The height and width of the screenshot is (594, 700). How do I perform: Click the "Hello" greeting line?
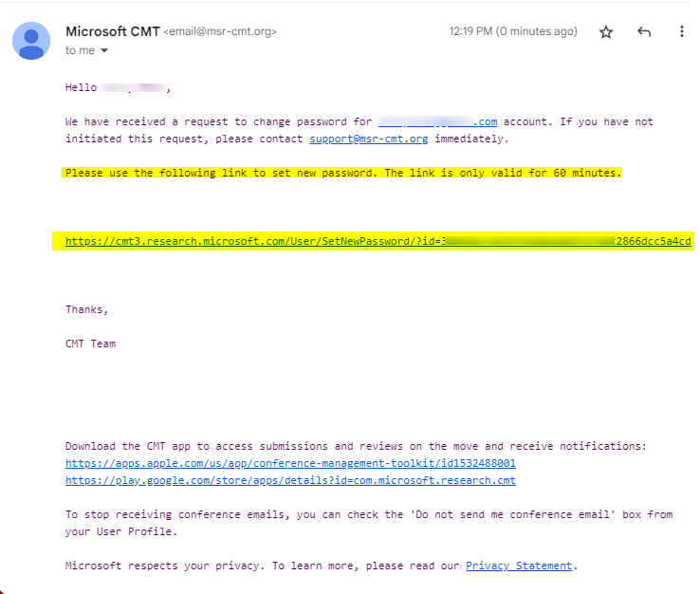click(82, 87)
